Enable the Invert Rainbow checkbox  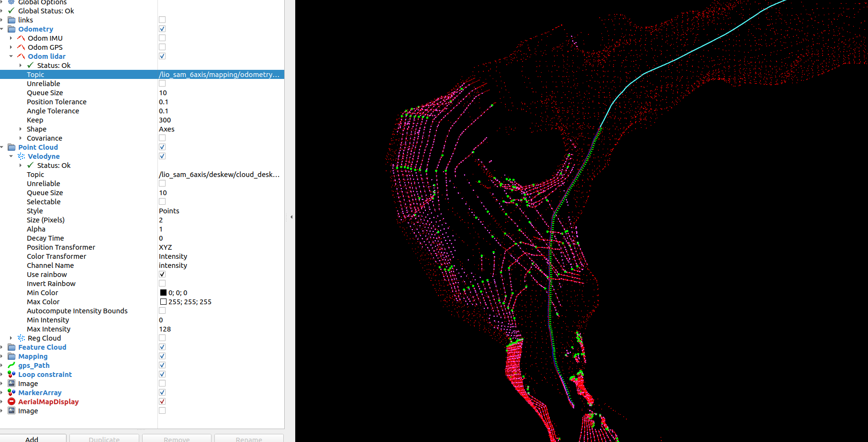162,283
